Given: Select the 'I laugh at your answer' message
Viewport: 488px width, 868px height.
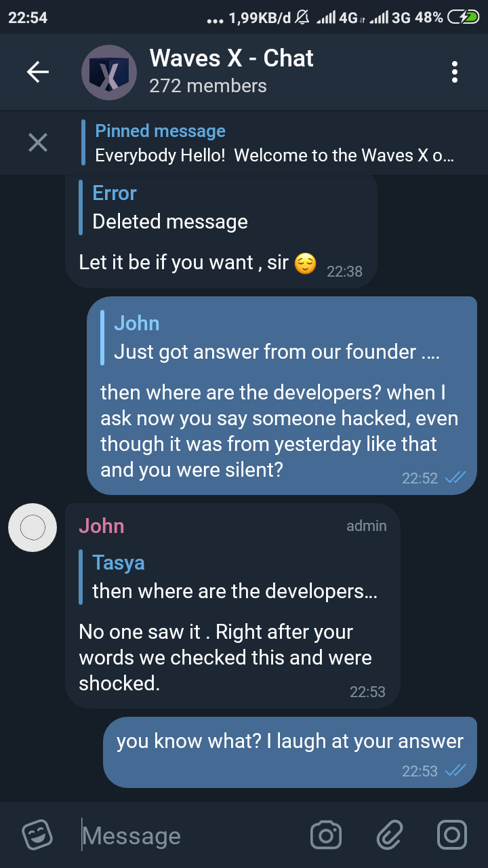Looking at the screenshot, I should [290, 752].
